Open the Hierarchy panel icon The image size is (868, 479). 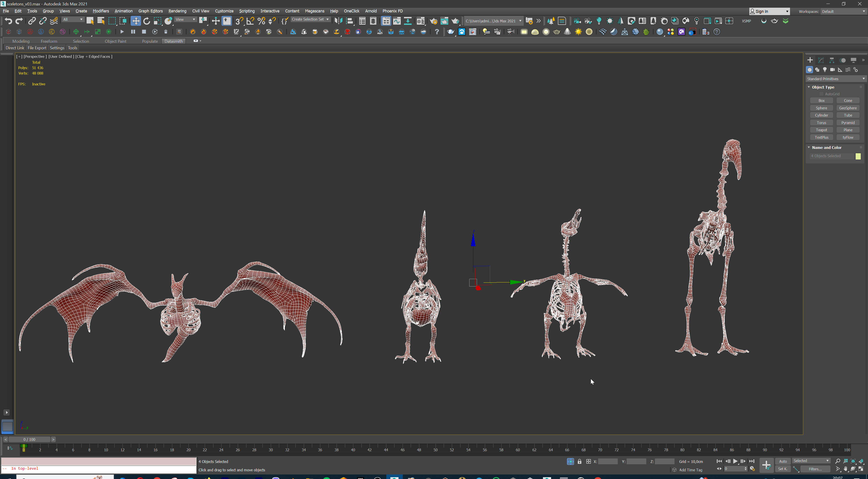click(832, 60)
